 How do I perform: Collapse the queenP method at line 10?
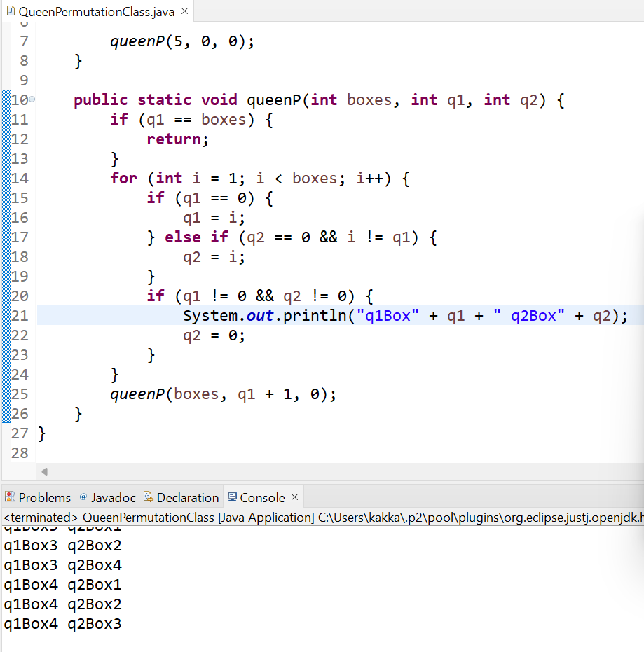coord(32,100)
